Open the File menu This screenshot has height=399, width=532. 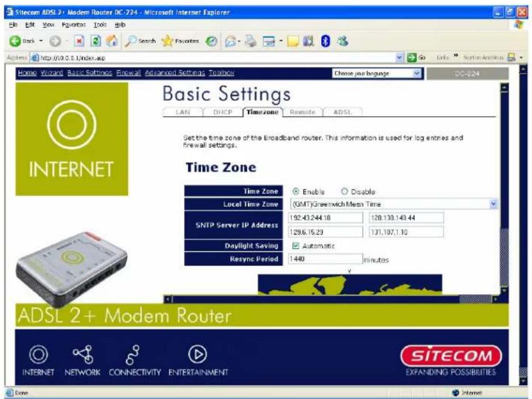pos(13,25)
